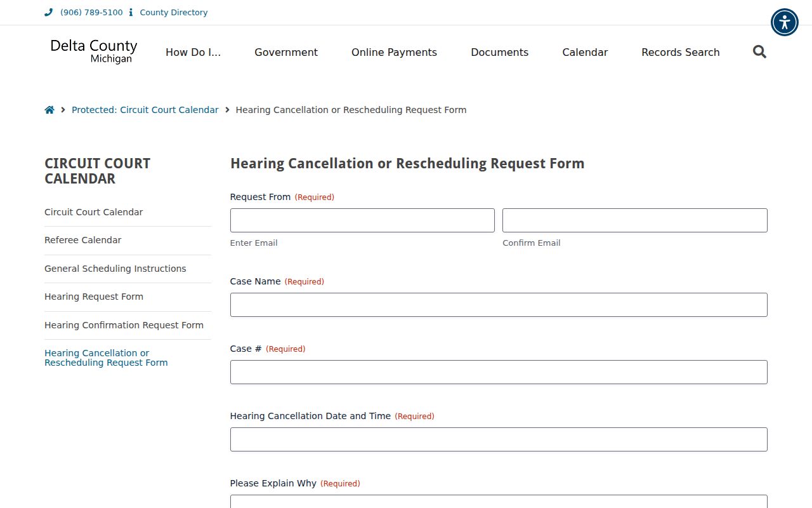Viewport: 812px width, 508px height.
Task: Open the Government menu
Action: [286, 52]
